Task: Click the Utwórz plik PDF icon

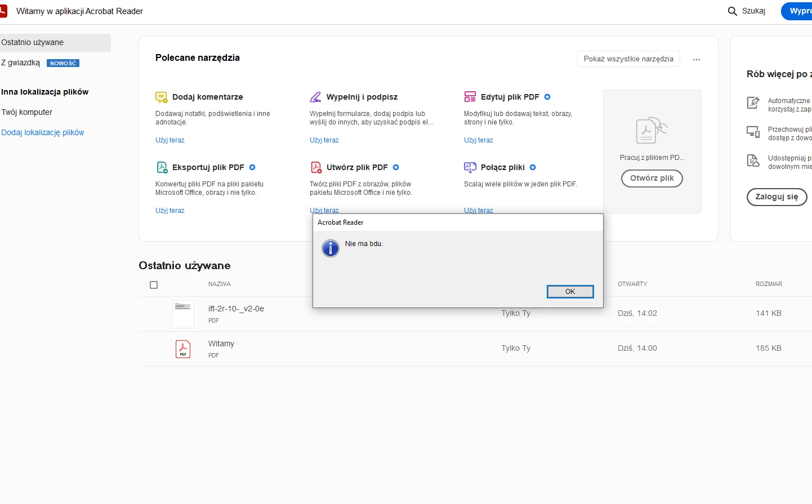Action: pos(316,167)
